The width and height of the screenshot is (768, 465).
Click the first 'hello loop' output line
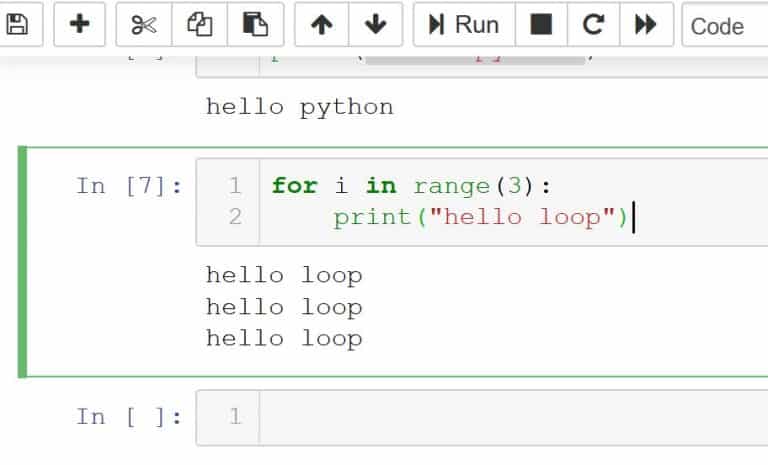tap(283, 275)
